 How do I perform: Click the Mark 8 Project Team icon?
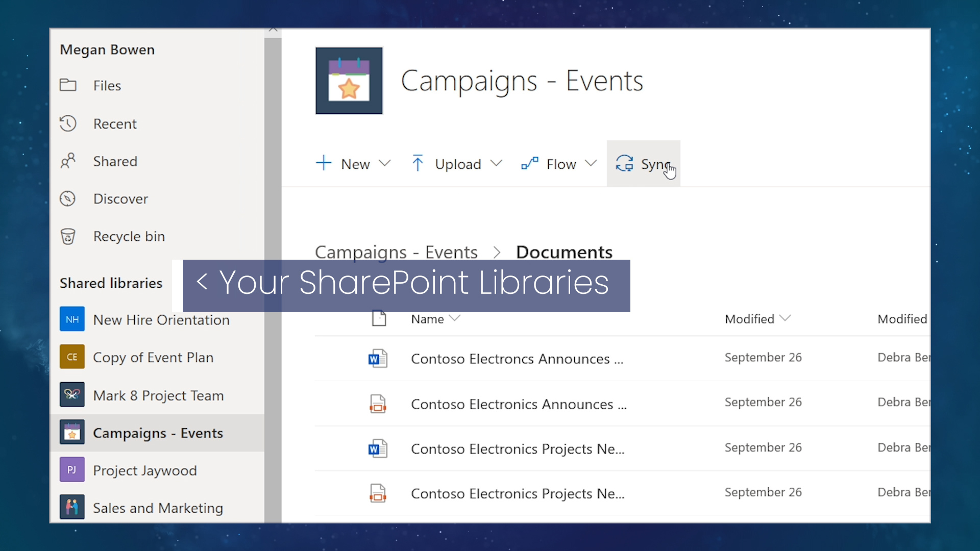[72, 395]
